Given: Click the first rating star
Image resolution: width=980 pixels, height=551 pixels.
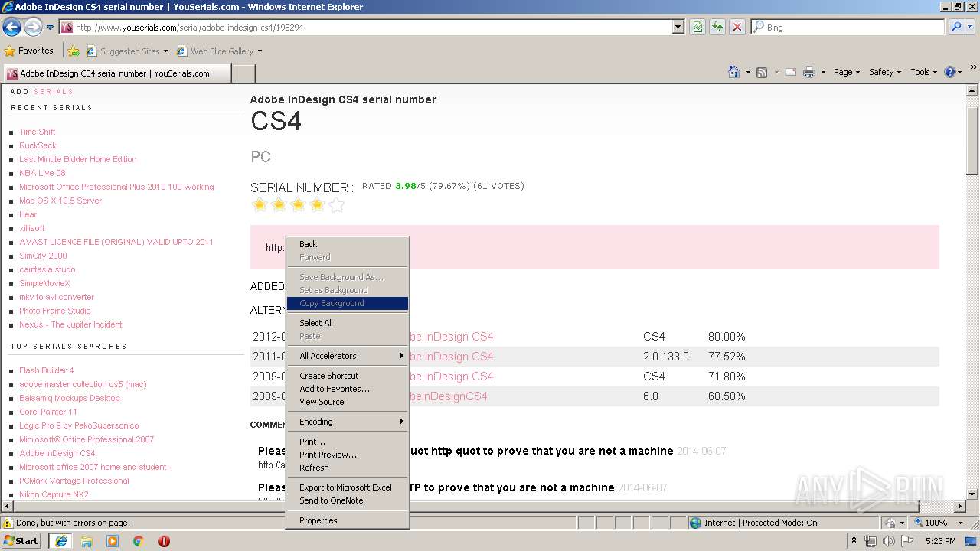Looking at the screenshot, I should click(260, 204).
